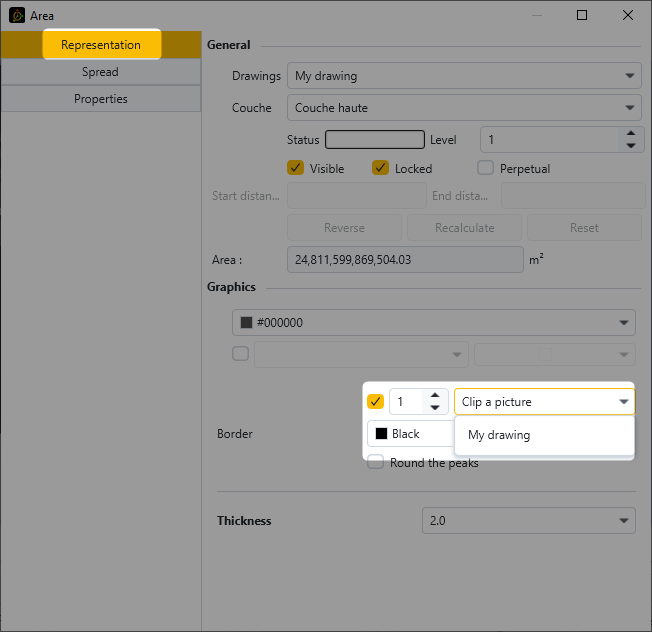Enable the Perpetual checkbox

(486, 168)
